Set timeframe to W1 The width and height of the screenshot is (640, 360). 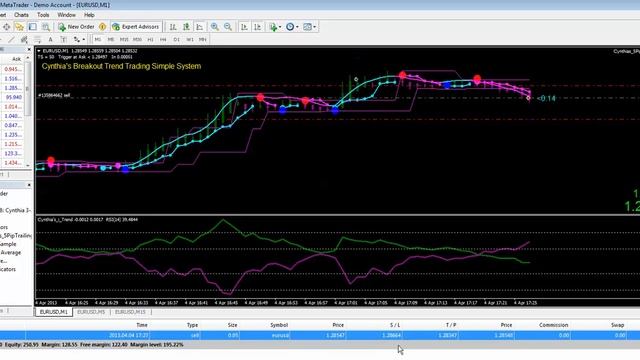pos(190,40)
